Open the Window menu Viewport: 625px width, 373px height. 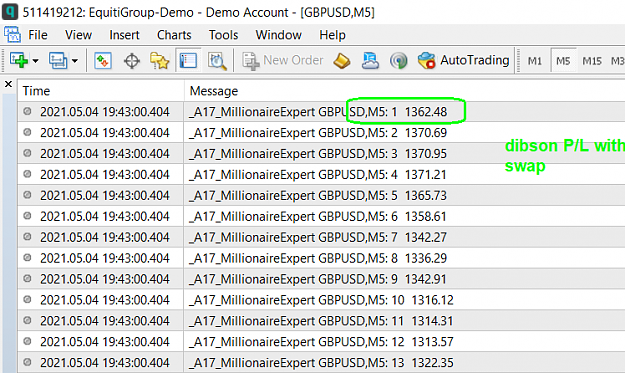(279, 35)
